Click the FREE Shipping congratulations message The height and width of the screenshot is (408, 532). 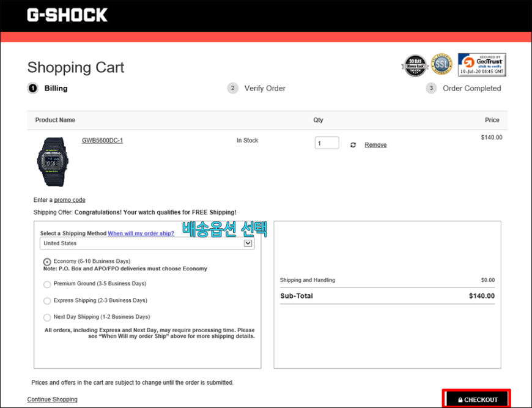pos(155,212)
